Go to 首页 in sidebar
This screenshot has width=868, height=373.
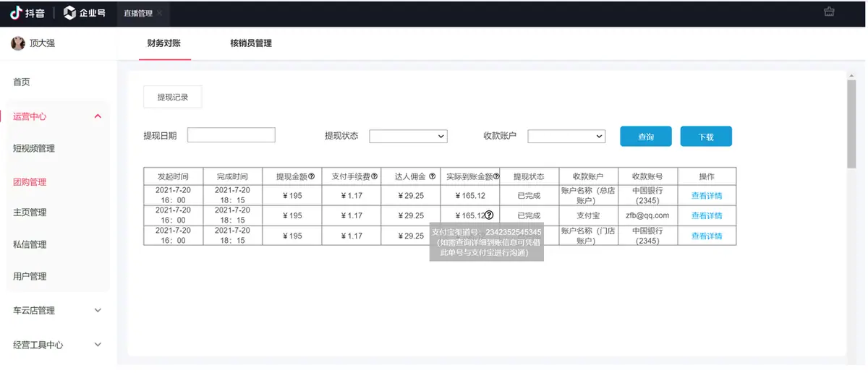[22, 82]
